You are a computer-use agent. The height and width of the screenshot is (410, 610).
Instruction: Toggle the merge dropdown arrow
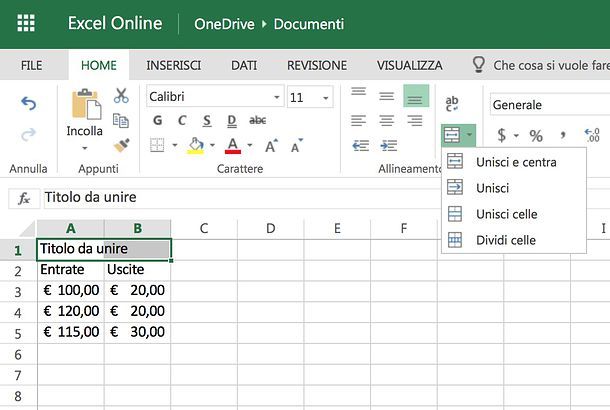tap(470, 135)
